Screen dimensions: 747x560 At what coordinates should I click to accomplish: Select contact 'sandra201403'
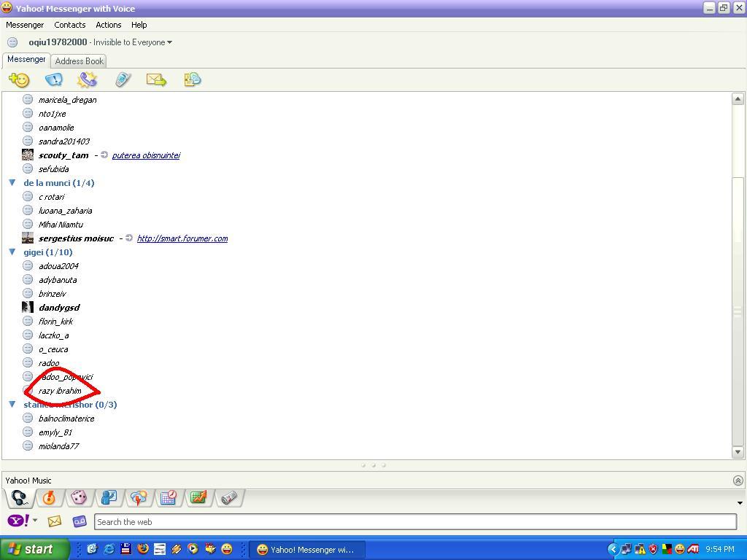tap(64, 141)
